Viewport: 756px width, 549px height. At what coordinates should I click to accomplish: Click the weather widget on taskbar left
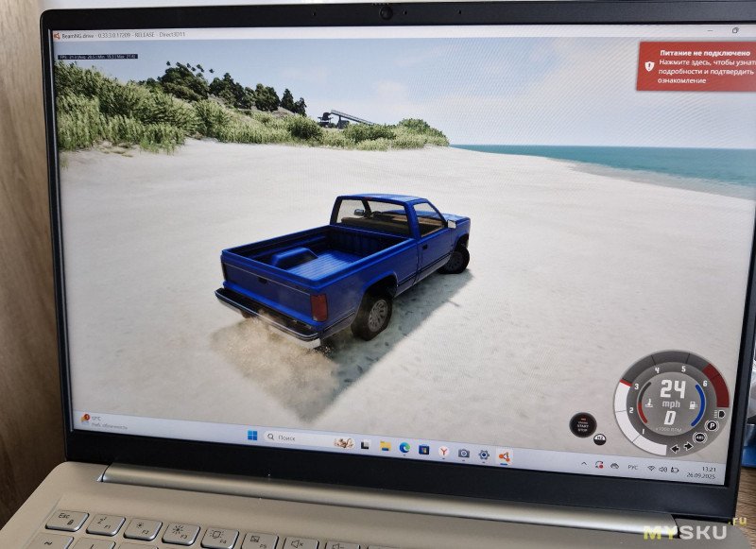click(x=103, y=421)
